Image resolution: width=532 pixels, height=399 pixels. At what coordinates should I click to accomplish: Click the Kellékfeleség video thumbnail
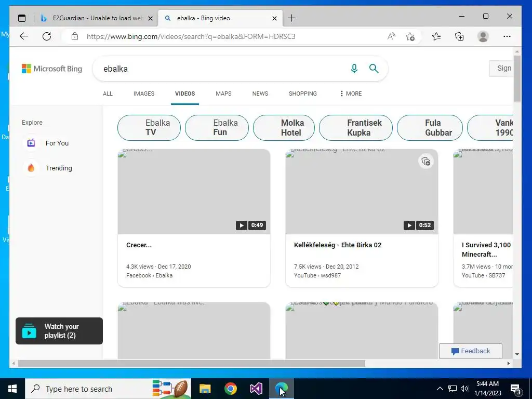pos(362,192)
